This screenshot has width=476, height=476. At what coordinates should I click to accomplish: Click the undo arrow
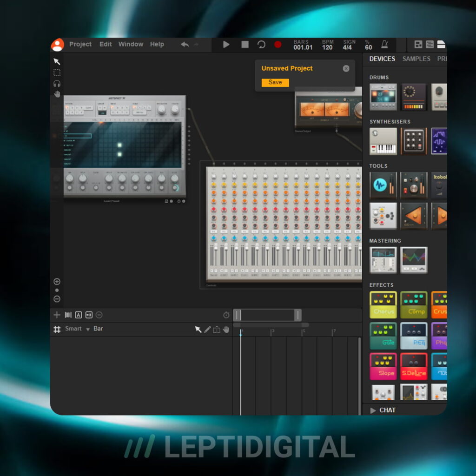pos(185,45)
